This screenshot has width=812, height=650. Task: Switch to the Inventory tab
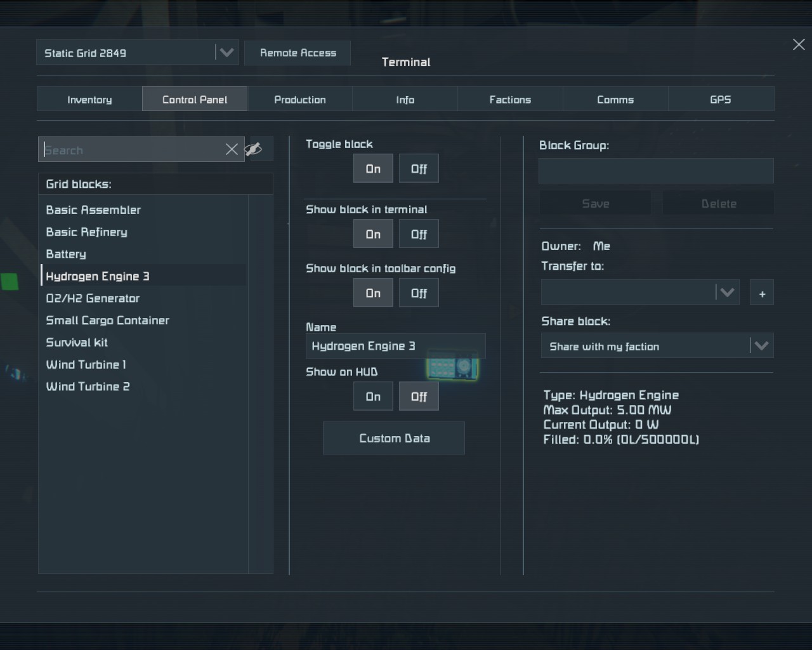click(89, 100)
